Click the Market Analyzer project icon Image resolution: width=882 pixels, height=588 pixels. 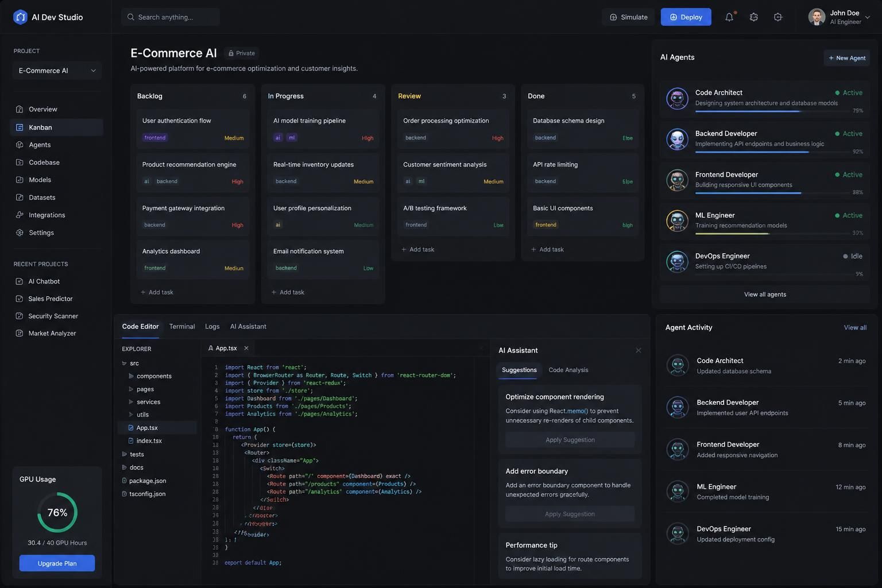tap(20, 333)
